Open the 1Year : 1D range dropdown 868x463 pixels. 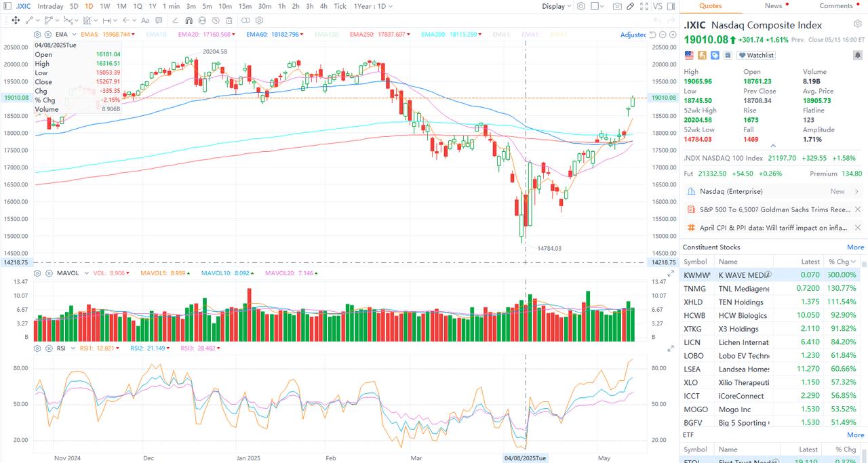374,6
